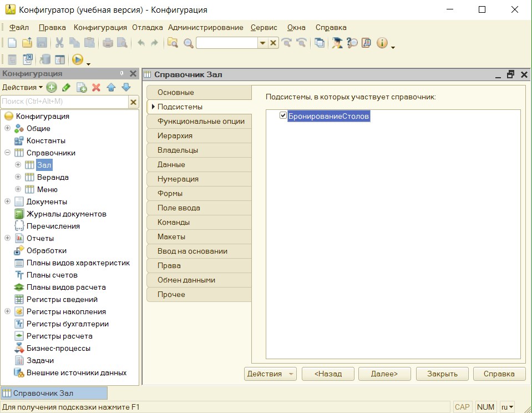This screenshot has width=532, height=413.
Task: Open the info icon in toolbar
Action: (x=382, y=43)
